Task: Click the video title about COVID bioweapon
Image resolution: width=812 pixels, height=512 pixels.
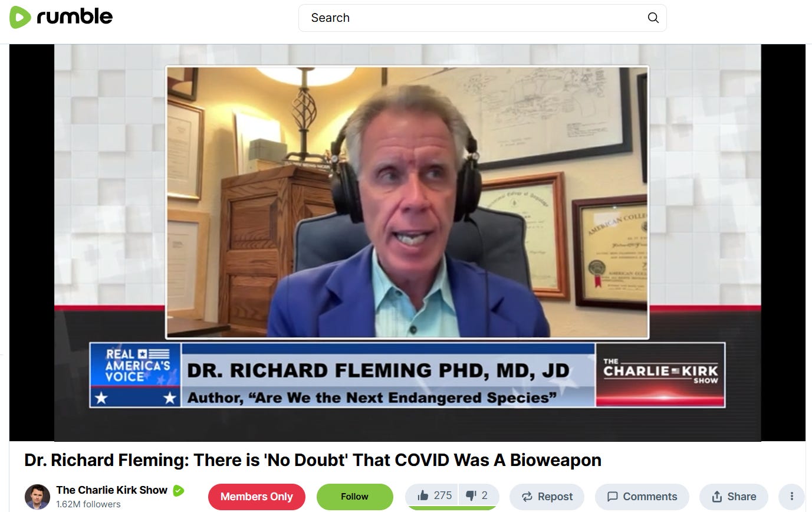Action: click(313, 460)
